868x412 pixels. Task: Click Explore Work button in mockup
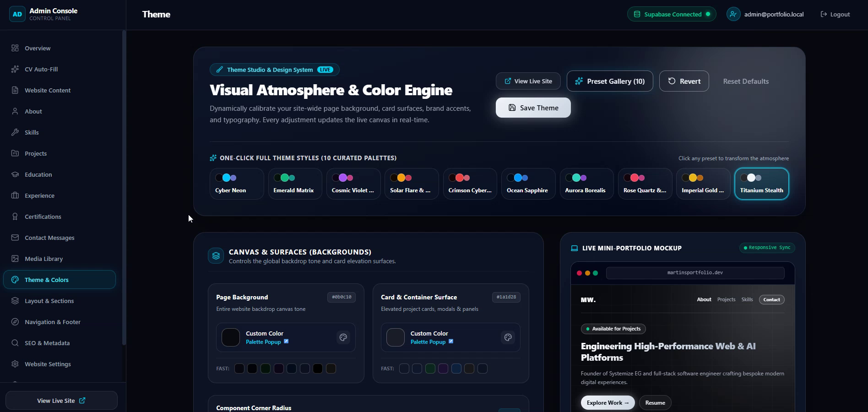[608, 403]
